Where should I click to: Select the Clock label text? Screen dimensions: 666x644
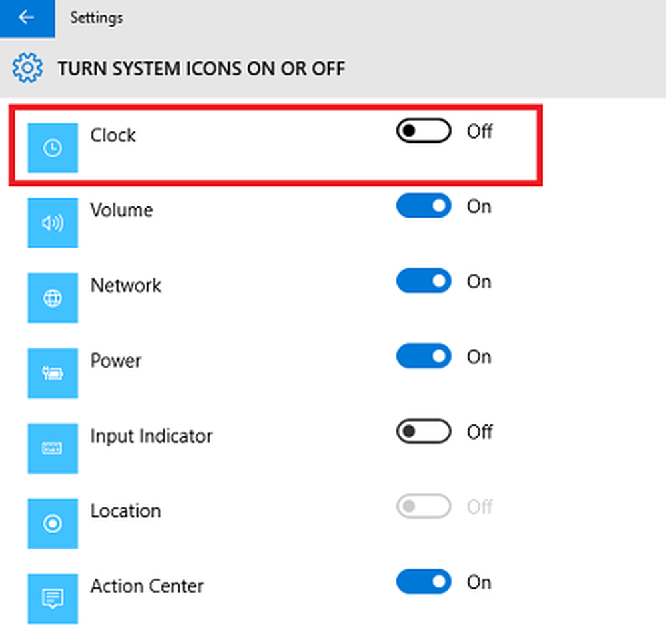pyautogui.click(x=113, y=135)
